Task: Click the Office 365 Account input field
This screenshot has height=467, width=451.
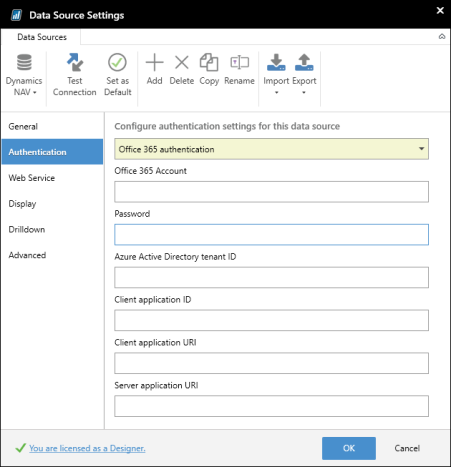Action: (x=271, y=192)
